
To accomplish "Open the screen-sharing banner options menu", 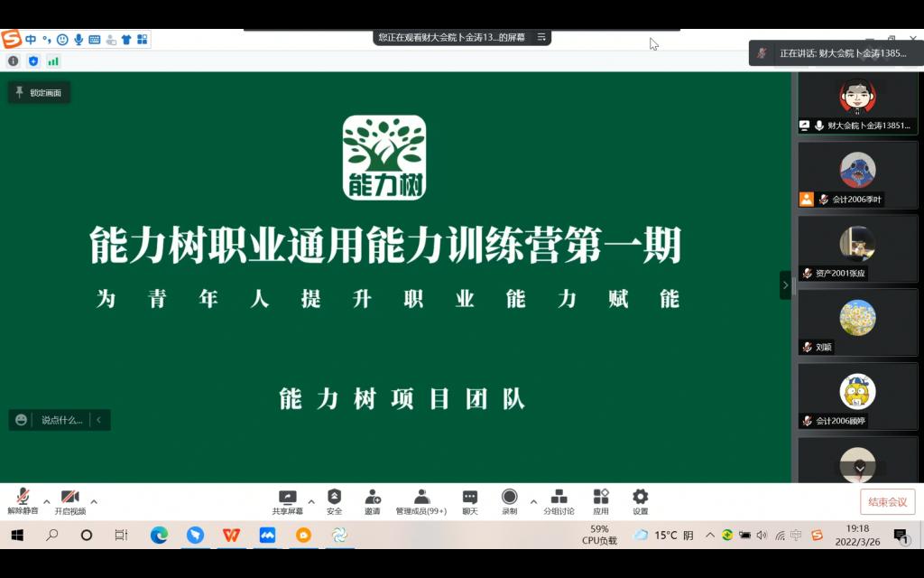I will (541, 37).
